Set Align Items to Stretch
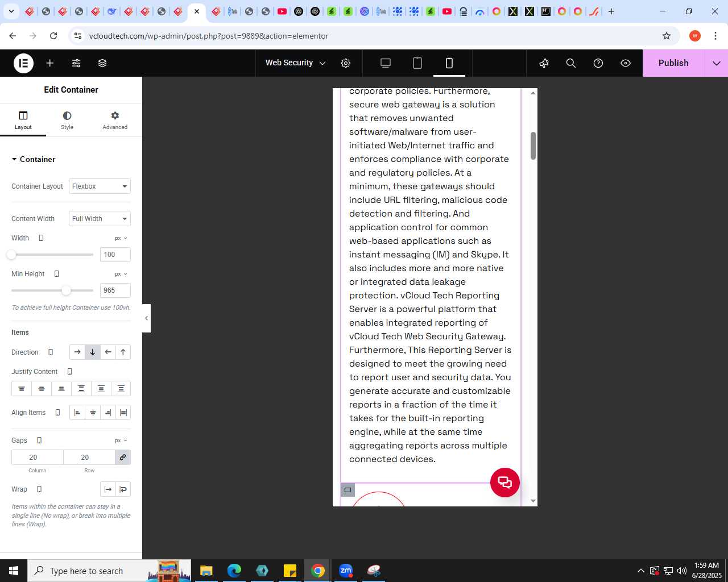Screen dimensions: 728x582 (x=123, y=413)
